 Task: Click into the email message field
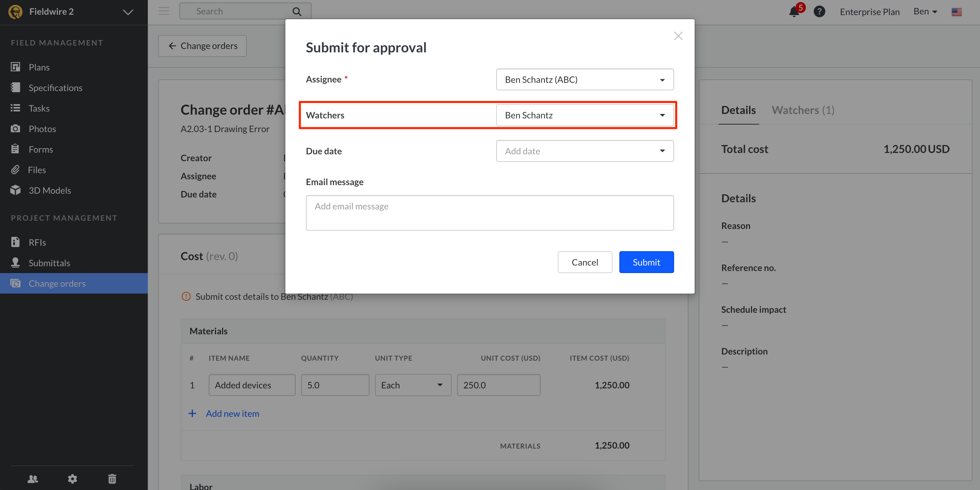click(489, 212)
